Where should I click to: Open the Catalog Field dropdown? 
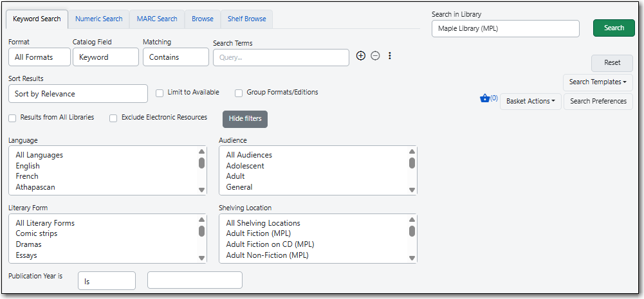[x=106, y=57]
